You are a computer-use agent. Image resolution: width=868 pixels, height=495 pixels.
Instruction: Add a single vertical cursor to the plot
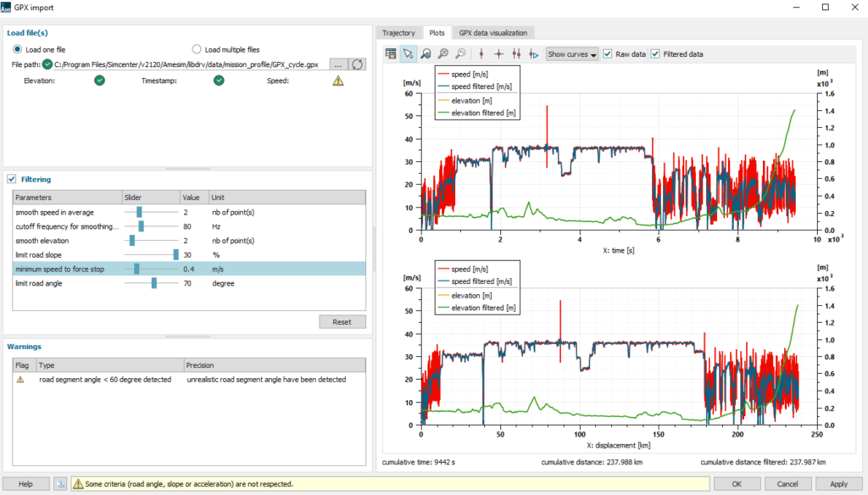tap(481, 53)
